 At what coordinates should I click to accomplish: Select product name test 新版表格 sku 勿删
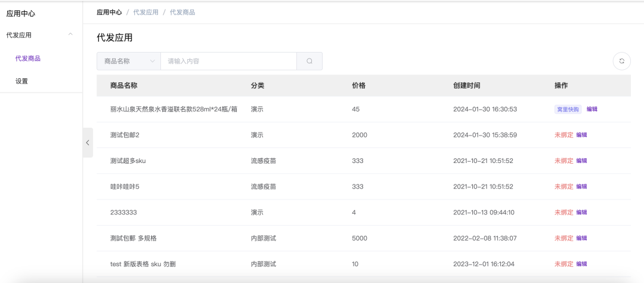click(x=143, y=264)
